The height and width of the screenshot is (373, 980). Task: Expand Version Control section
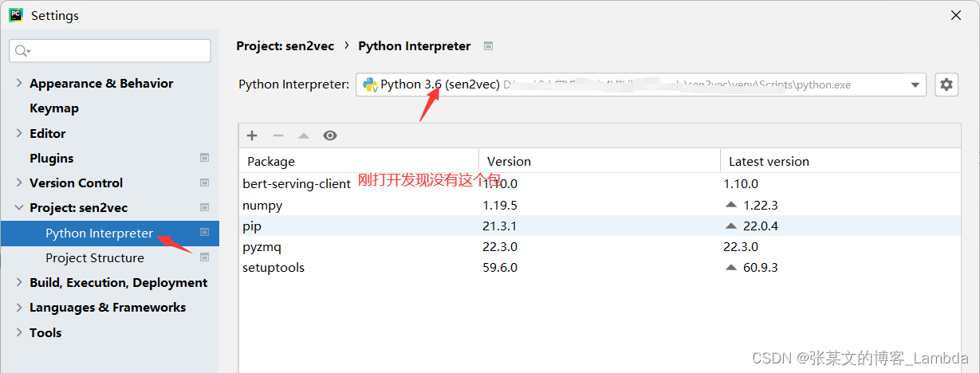click(x=19, y=183)
